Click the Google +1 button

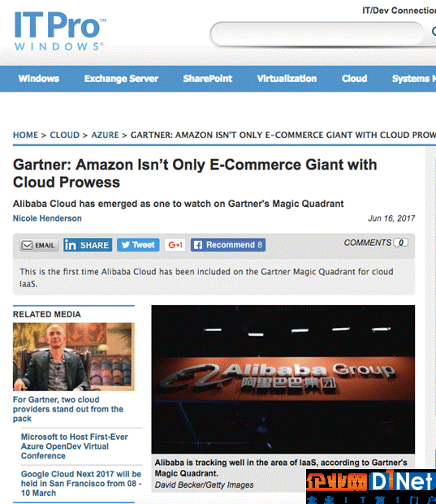[x=175, y=245]
